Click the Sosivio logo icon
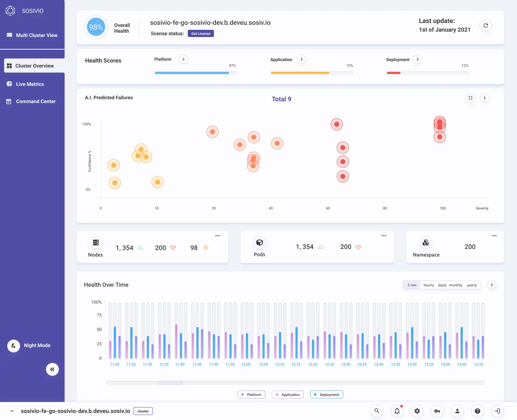 click(x=10, y=11)
